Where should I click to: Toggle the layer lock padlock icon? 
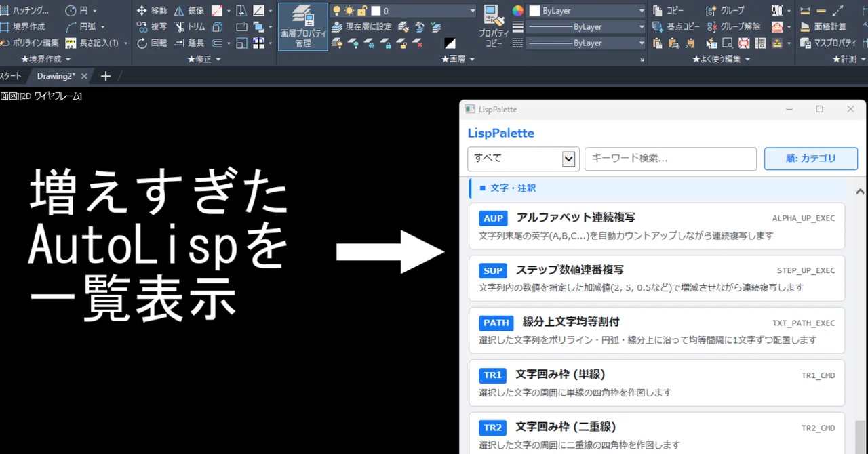coord(361,11)
